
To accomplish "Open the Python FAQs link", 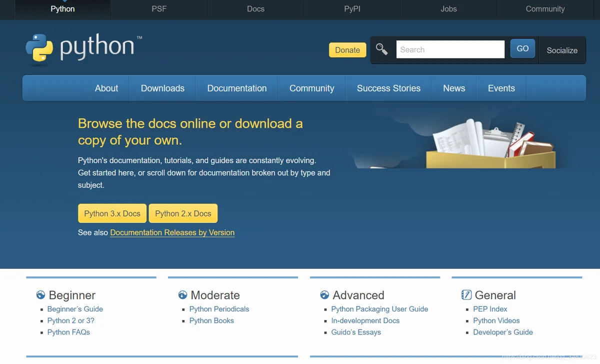I will click(68, 332).
